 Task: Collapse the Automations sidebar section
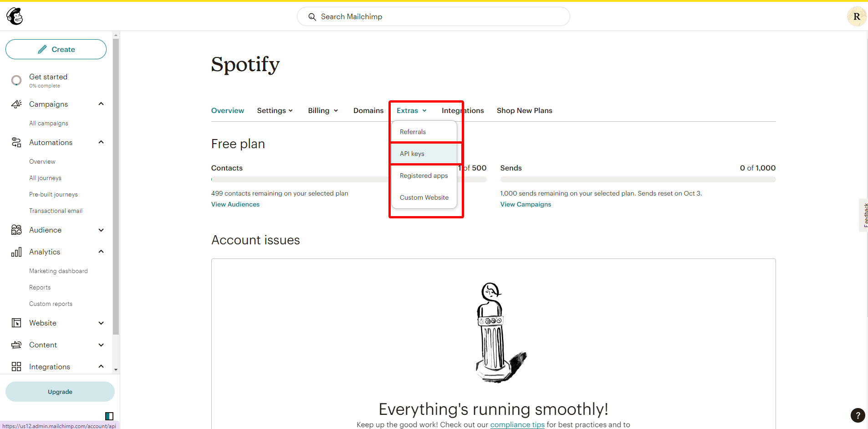coord(101,142)
